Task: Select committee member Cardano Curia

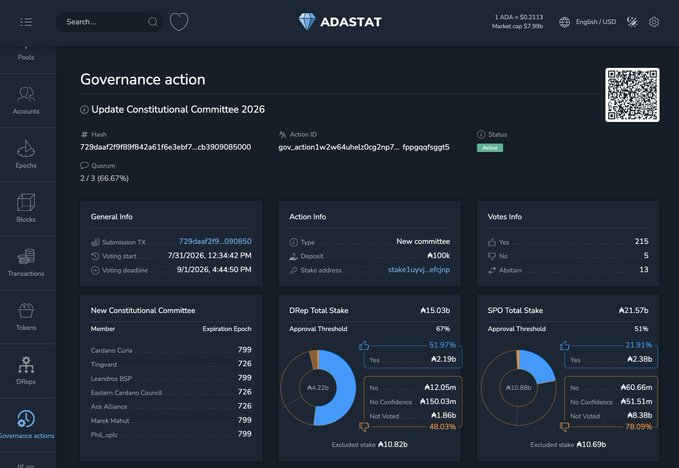Action: tap(111, 350)
